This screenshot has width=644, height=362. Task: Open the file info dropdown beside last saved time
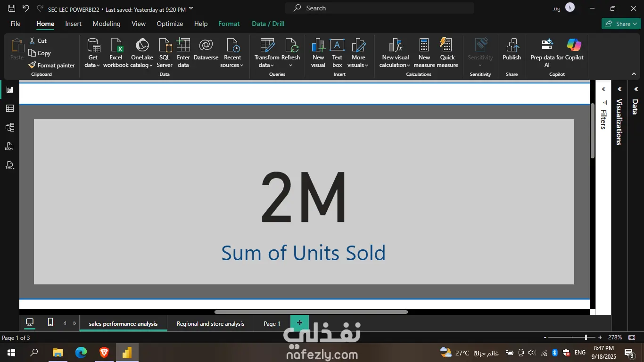[x=191, y=8]
